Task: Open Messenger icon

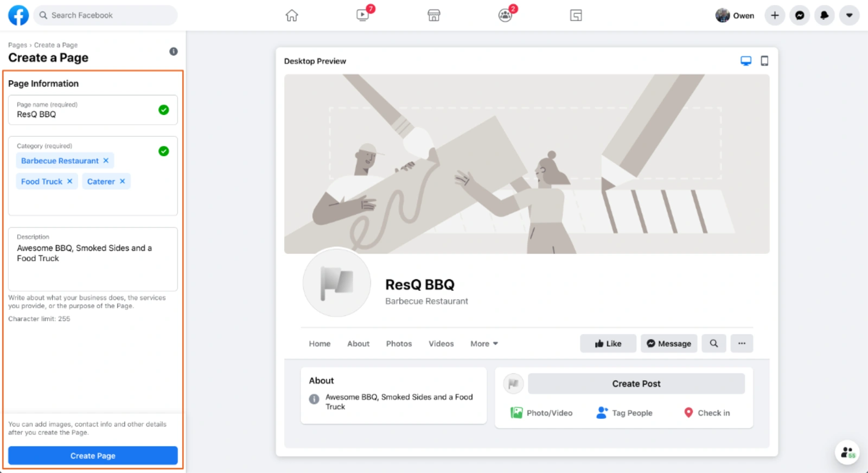Action: click(800, 15)
